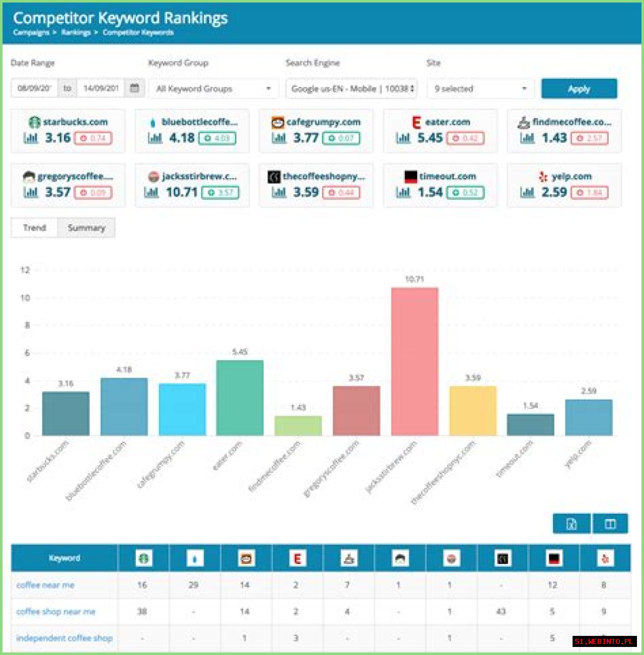Click the end date field 14/09/201
Image resolution: width=644 pixels, height=655 pixels.
pos(101,89)
